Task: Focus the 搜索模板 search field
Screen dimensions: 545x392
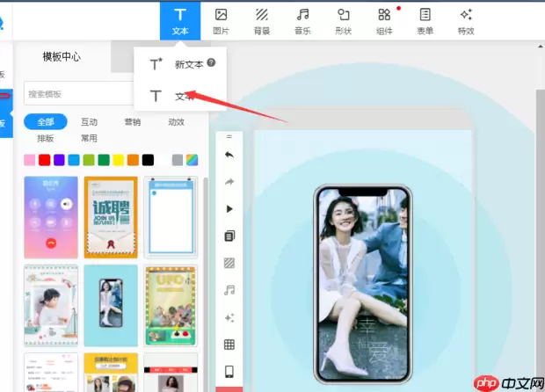Action: pos(79,93)
